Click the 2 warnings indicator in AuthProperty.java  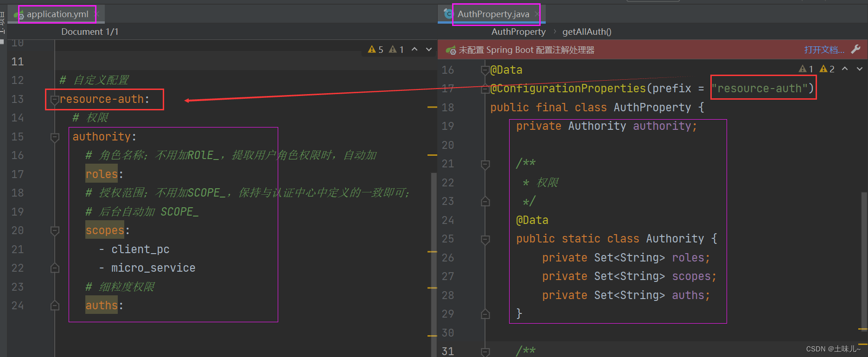tap(827, 69)
